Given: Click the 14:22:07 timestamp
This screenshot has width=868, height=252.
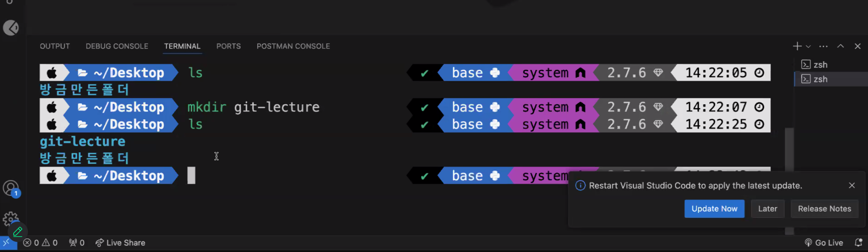Looking at the screenshot, I should (x=716, y=107).
